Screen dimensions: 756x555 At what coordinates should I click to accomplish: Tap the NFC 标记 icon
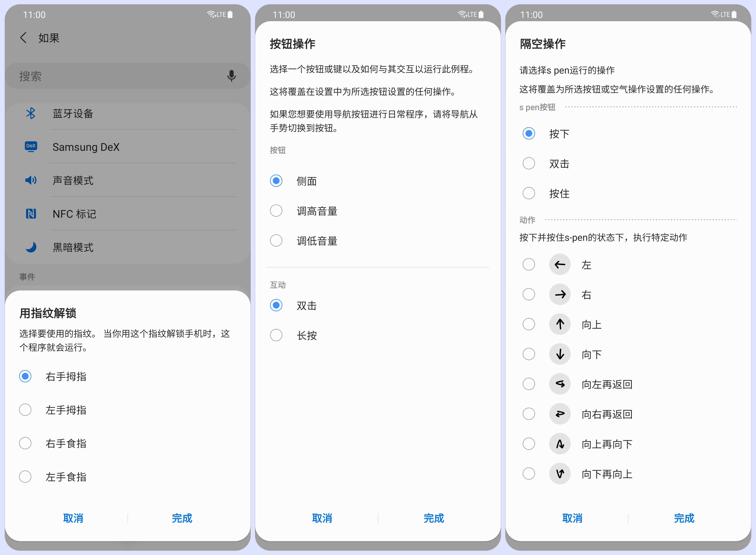[31, 214]
